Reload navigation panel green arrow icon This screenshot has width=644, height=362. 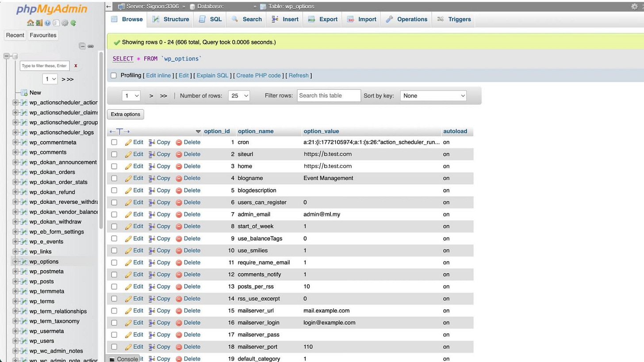click(x=73, y=23)
